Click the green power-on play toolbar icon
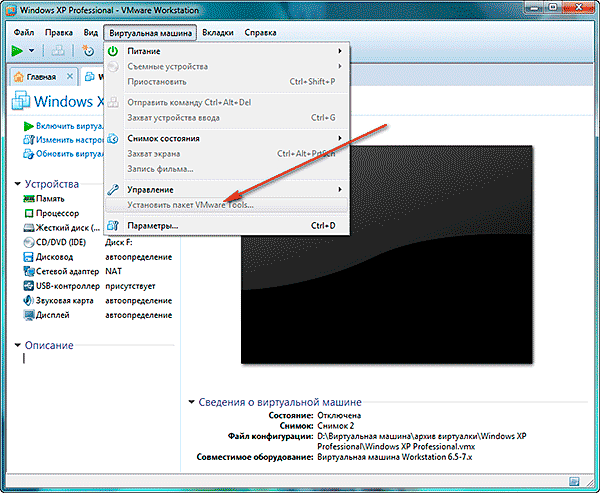600x493 pixels. 17,50
